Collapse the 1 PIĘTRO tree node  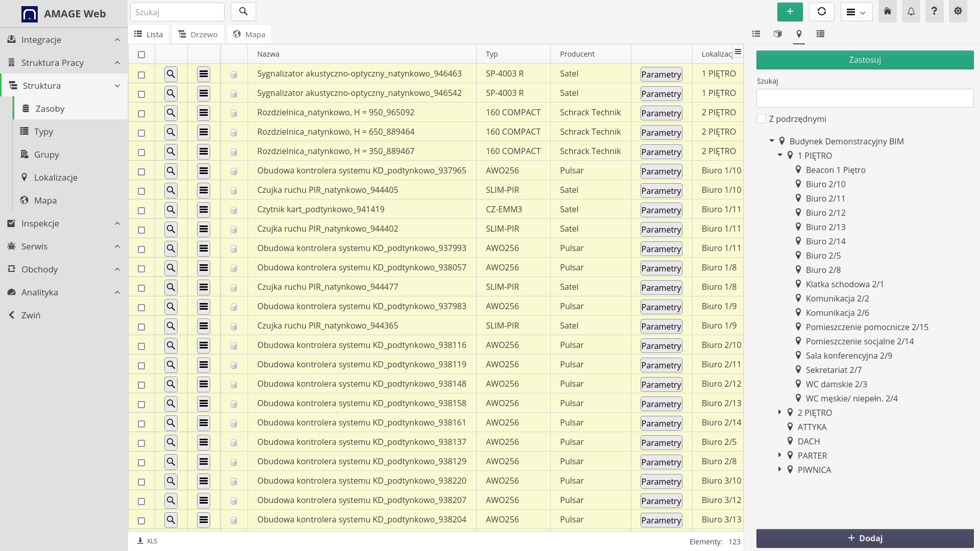[x=780, y=155]
